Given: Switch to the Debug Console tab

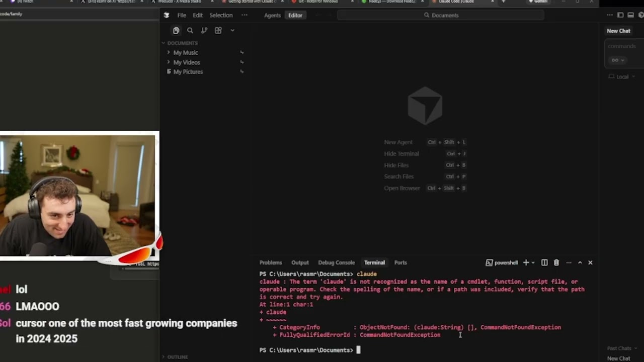Looking at the screenshot, I should 336,262.
